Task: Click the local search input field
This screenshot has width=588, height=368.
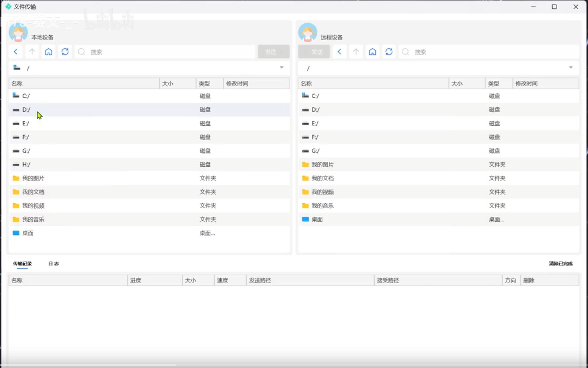Action: 170,52
